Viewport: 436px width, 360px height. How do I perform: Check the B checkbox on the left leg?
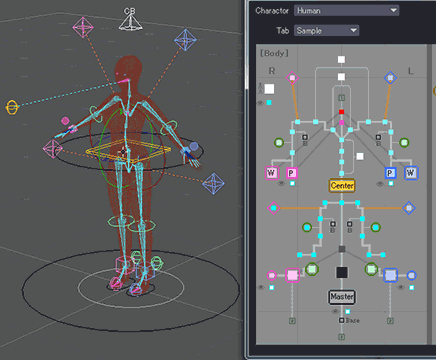tap(350, 224)
